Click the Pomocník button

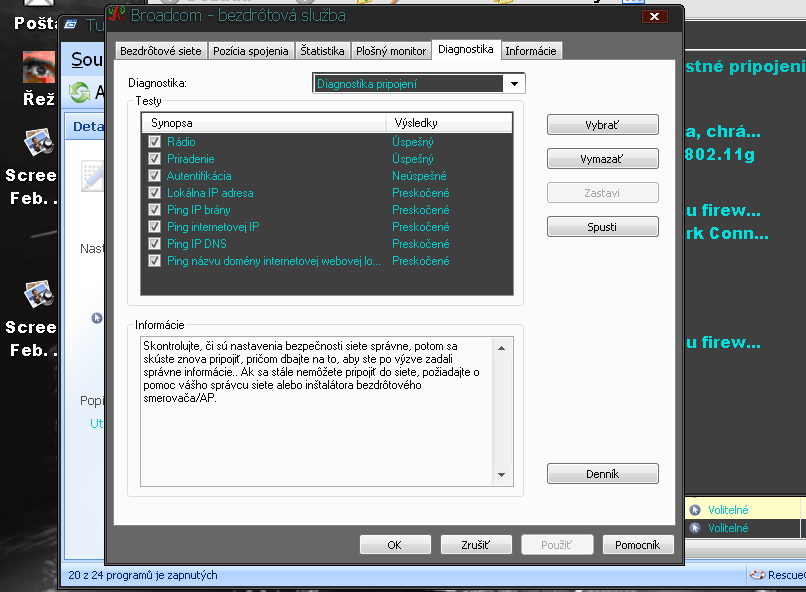point(638,545)
